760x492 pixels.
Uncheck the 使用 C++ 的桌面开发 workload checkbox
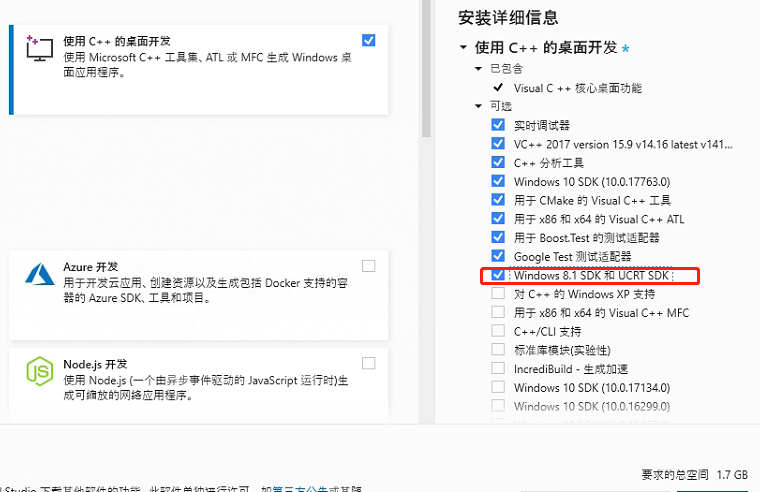(x=369, y=40)
